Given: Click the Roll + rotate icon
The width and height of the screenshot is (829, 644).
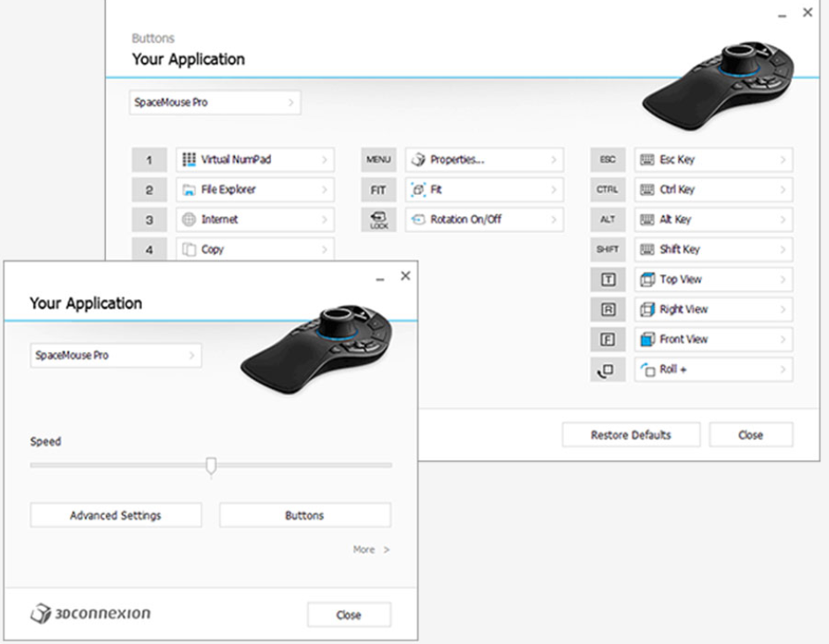Looking at the screenshot, I should pyautogui.click(x=647, y=370).
